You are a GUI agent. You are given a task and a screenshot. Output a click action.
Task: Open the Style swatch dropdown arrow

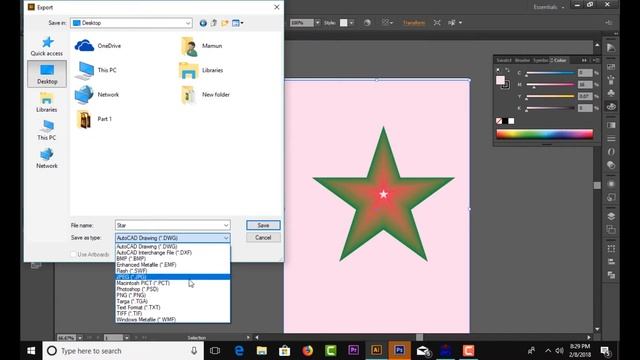pos(351,23)
